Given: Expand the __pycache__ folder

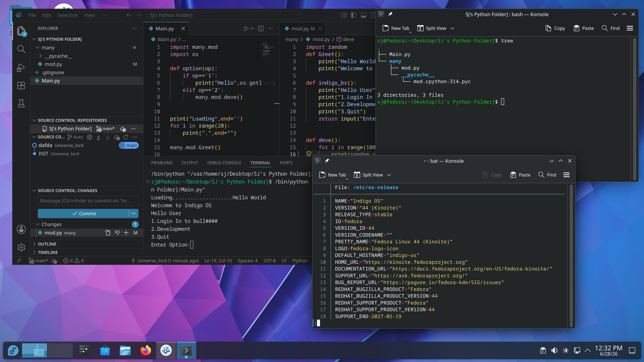Looking at the screenshot, I should [40, 56].
